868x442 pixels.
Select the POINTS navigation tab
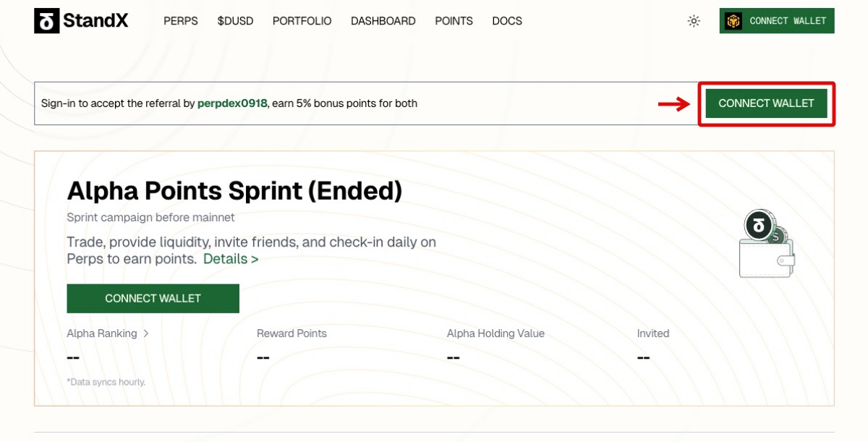[x=454, y=21]
